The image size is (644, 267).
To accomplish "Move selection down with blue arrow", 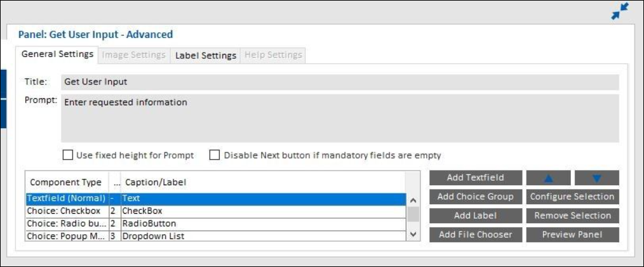I will coord(596,178).
